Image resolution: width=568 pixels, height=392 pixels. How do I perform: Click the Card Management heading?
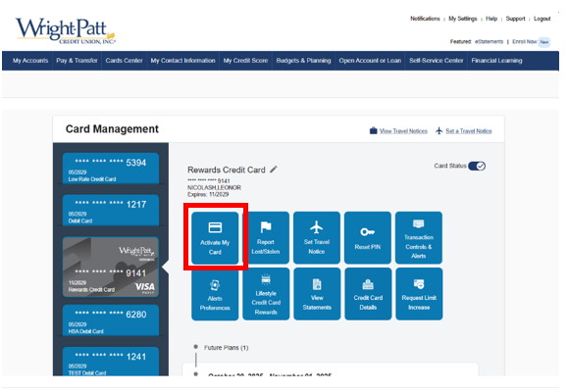tap(112, 128)
